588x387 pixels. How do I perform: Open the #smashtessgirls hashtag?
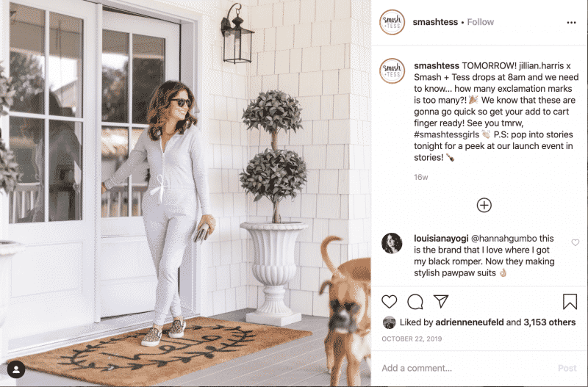[447, 134]
